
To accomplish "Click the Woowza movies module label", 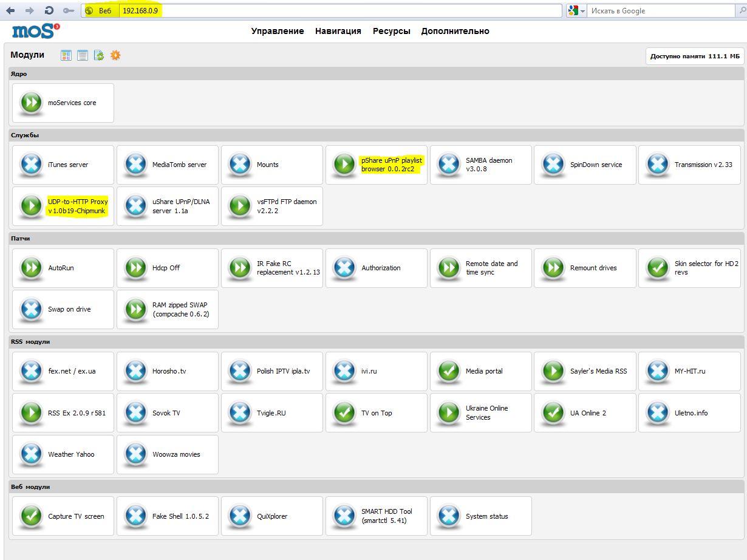I will [x=176, y=454].
